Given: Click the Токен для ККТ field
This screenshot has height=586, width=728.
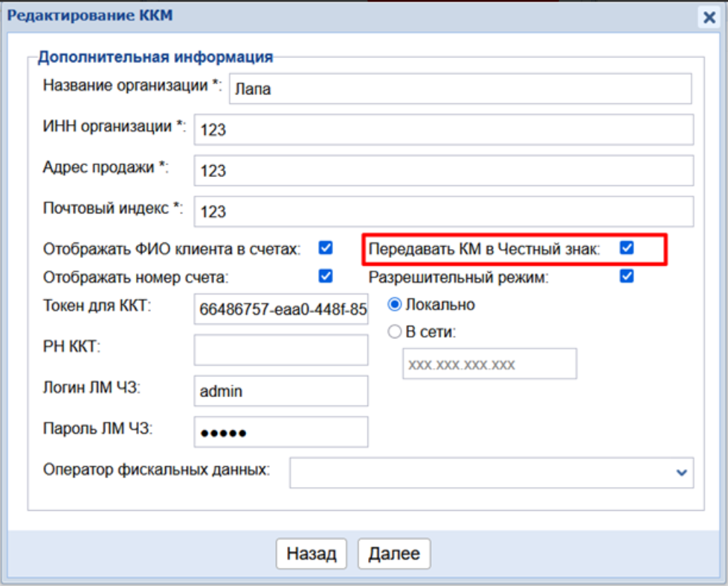Looking at the screenshot, I should pos(281,310).
